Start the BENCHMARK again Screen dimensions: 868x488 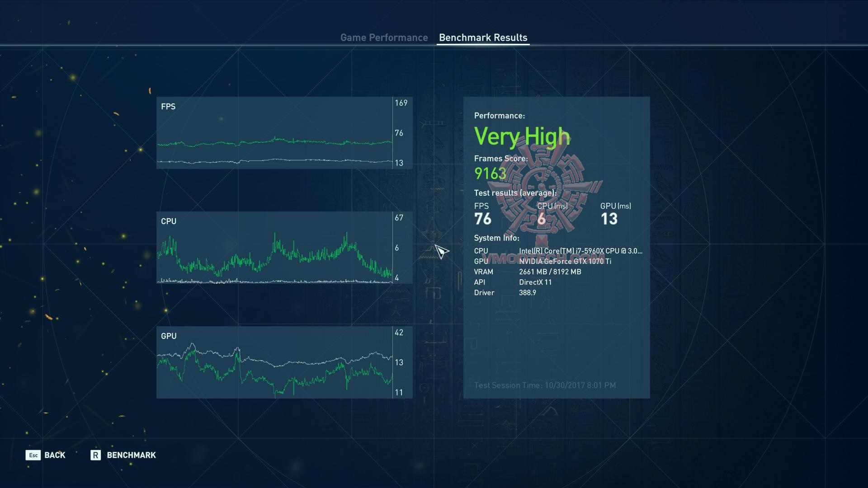click(x=131, y=455)
